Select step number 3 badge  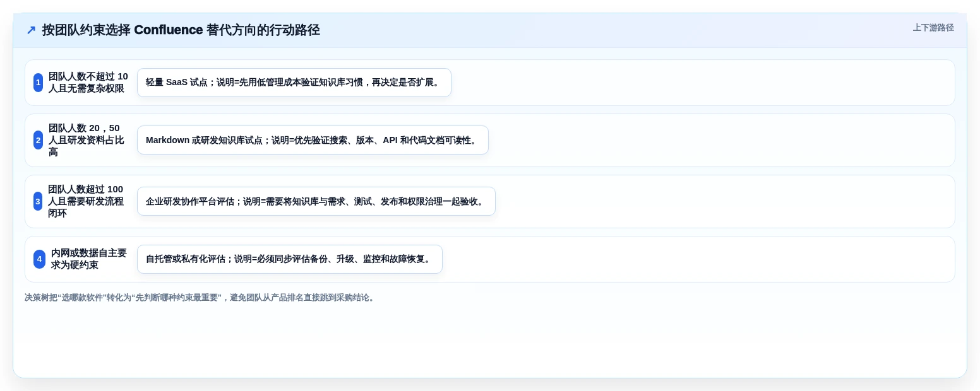click(x=38, y=201)
